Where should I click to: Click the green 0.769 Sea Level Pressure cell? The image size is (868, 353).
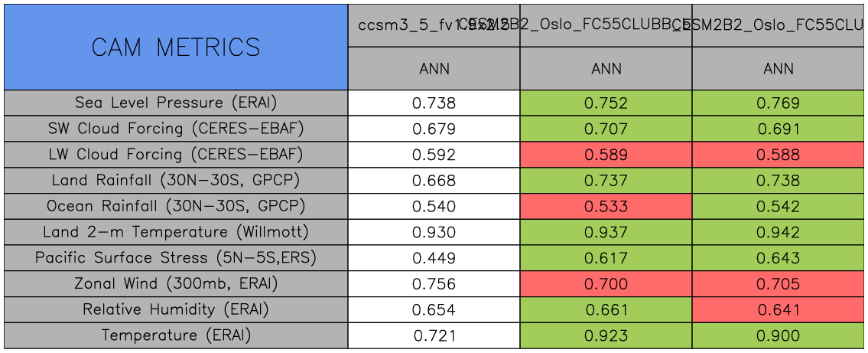pos(779,103)
